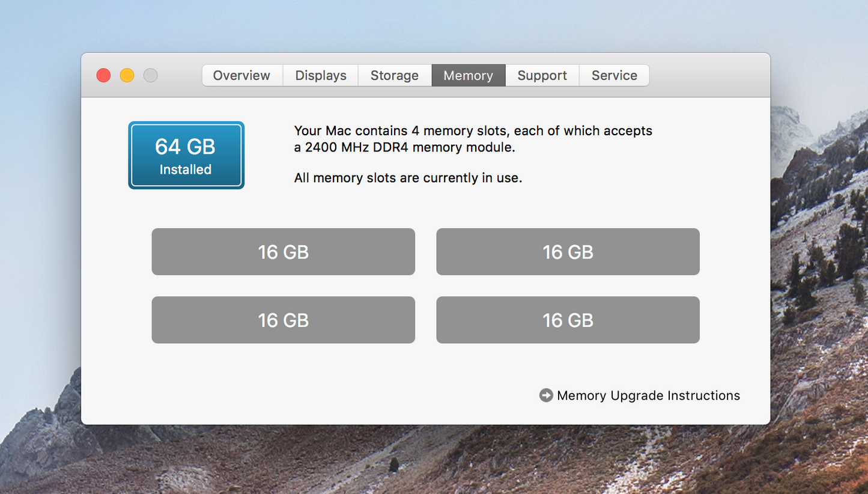View the Service tab

[x=614, y=76]
